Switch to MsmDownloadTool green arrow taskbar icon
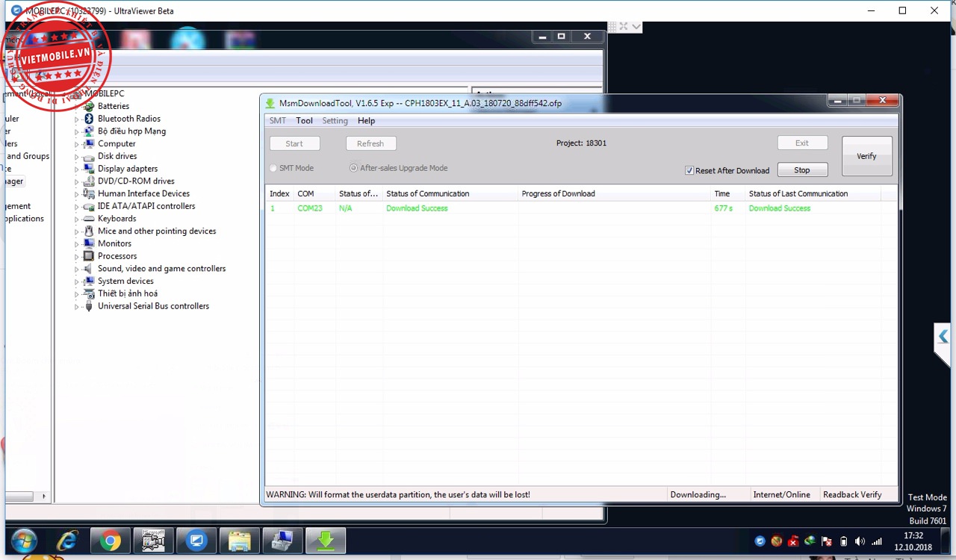This screenshot has height=560, width=956. click(326, 541)
